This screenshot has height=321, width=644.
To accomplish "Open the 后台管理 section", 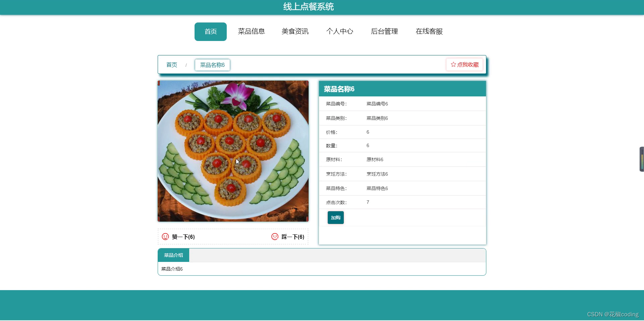I will click(x=384, y=31).
